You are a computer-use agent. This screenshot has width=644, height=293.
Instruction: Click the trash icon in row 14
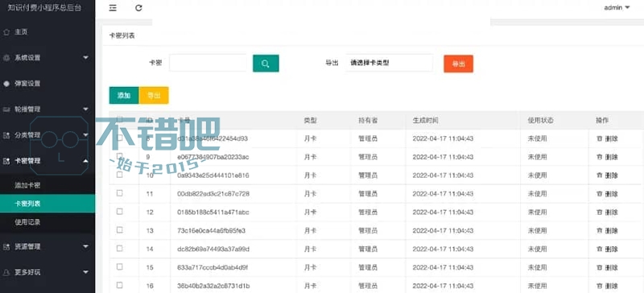pyautogui.click(x=599, y=249)
